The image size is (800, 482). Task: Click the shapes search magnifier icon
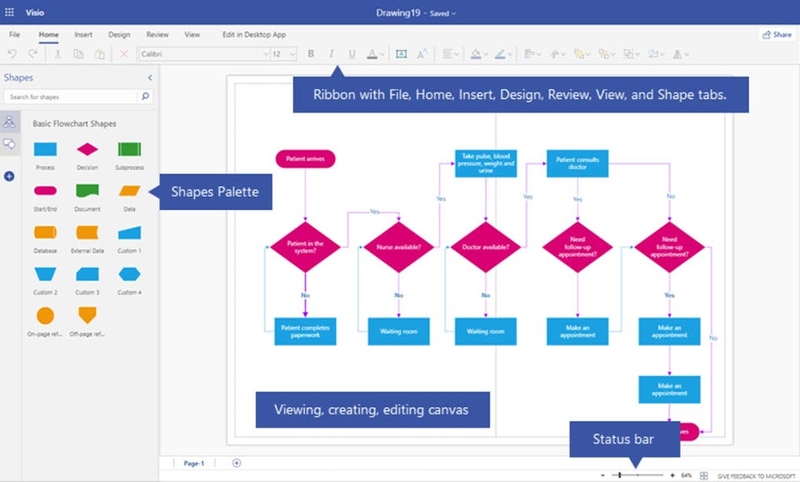[145, 96]
